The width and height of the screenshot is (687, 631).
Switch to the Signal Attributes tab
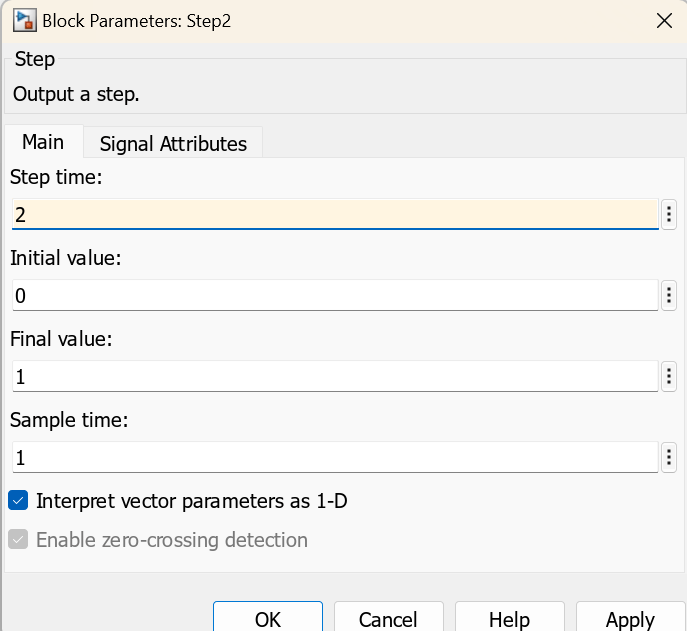(173, 143)
